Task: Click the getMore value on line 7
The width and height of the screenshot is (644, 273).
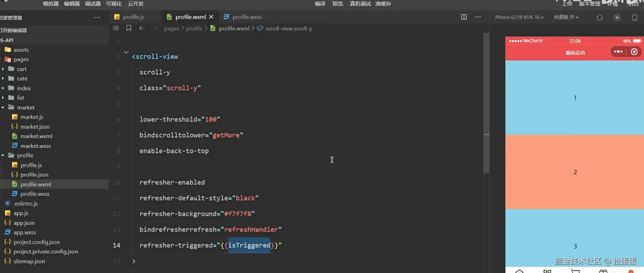Action: coord(226,135)
